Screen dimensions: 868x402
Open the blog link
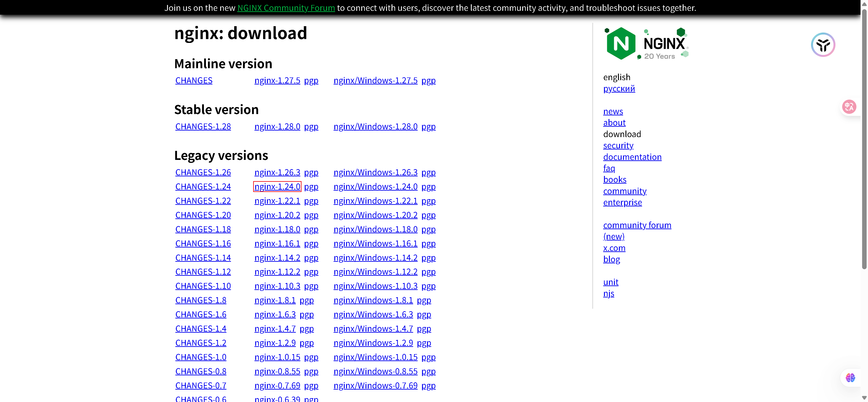611,259
